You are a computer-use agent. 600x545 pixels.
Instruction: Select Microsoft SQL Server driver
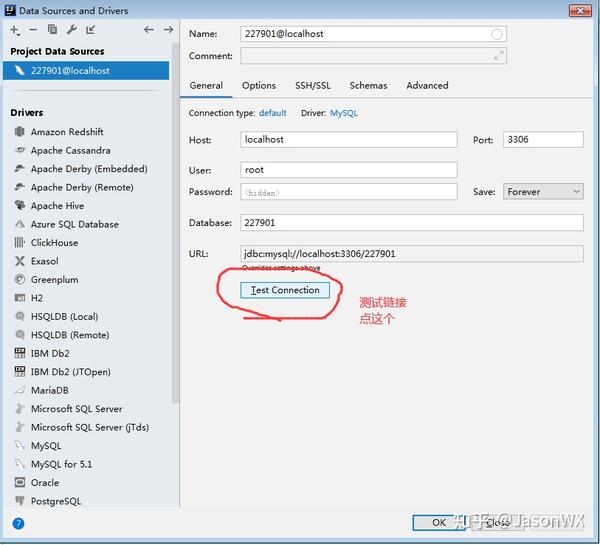[x=77, y=409]
